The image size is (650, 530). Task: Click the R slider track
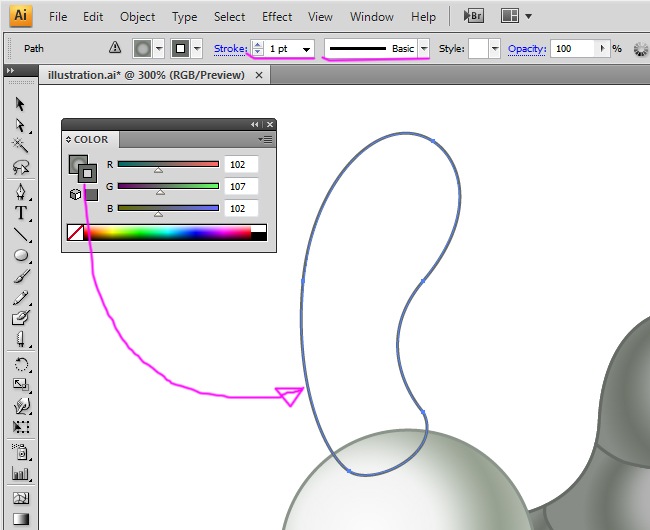(168, 164)
